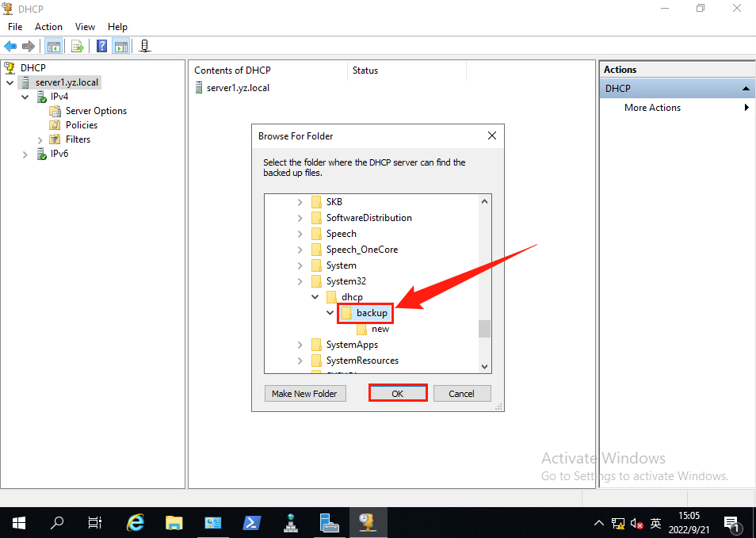Click the folder list scrollbar thumb
This screenshot has width=756, height=538.
pyautogui.click(x=484, y=329)
